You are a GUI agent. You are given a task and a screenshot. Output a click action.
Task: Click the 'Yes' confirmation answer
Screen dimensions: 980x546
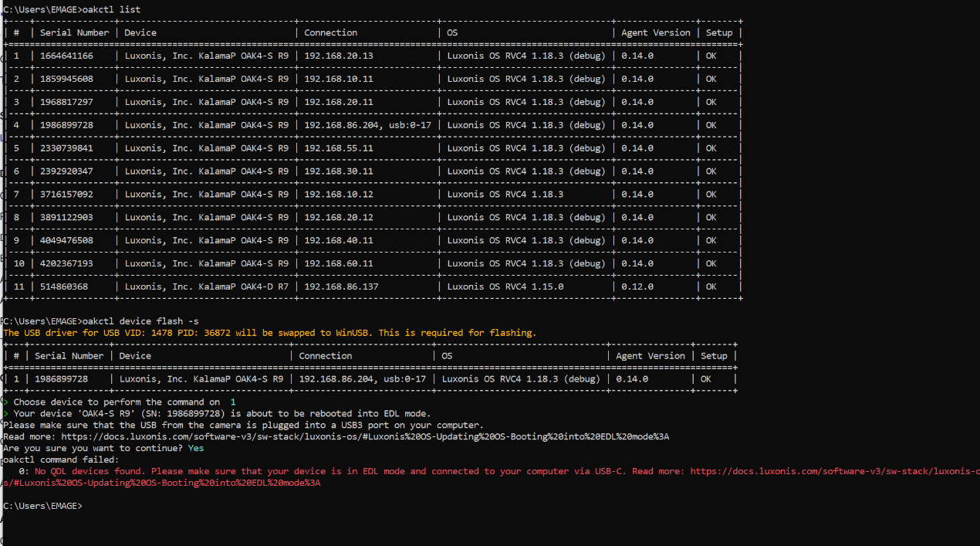[x=196, y=448]
